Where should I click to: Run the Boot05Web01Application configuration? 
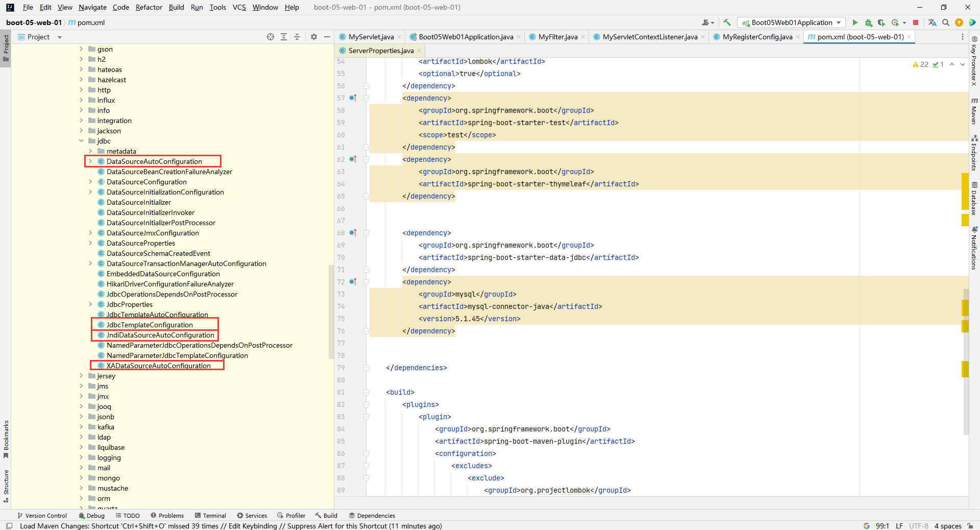855,22
